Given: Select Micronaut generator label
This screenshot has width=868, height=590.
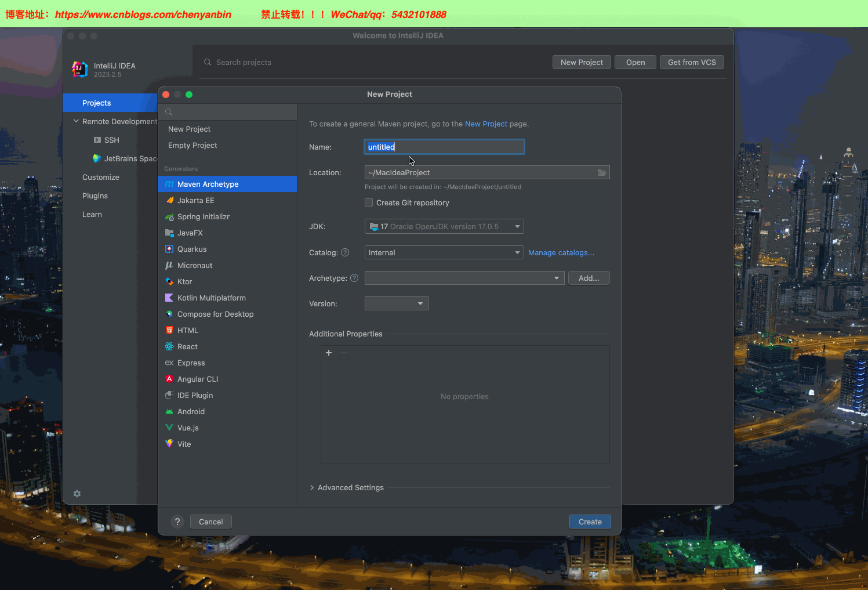Looking at the screenshot, I should point(195,265).
